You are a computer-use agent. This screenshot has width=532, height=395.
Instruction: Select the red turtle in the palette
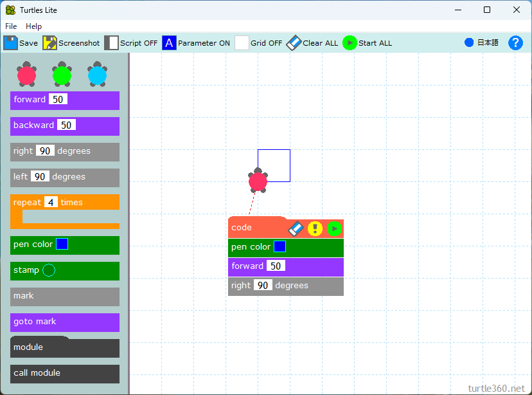click(x=26, y=75)
